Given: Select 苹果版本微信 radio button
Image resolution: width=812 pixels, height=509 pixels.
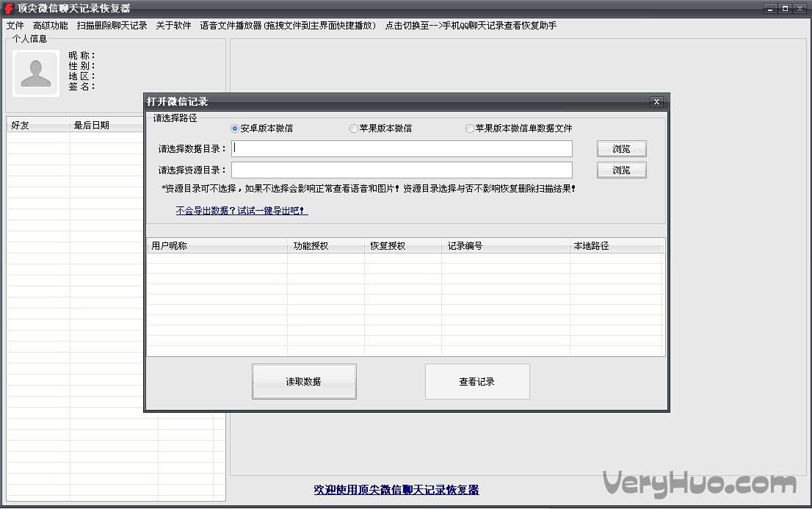Looking at the screenshot, I should tap(380, 128).
